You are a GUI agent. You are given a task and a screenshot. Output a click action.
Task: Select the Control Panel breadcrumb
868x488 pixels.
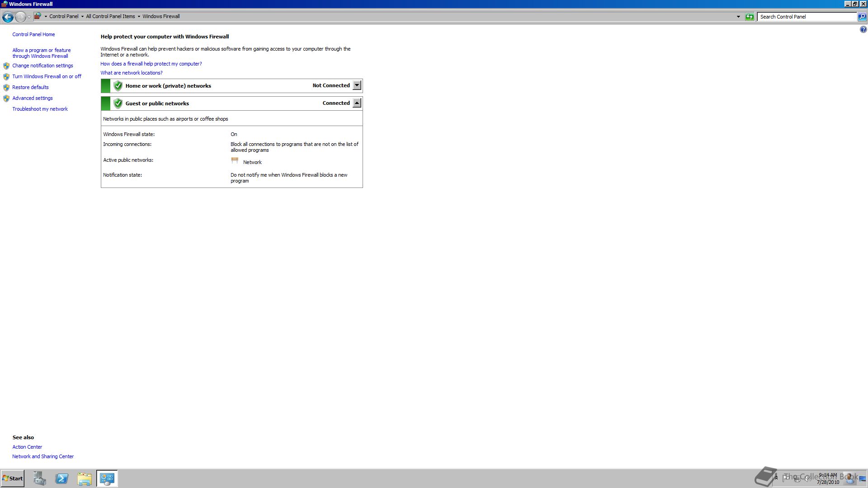point(64,16)
